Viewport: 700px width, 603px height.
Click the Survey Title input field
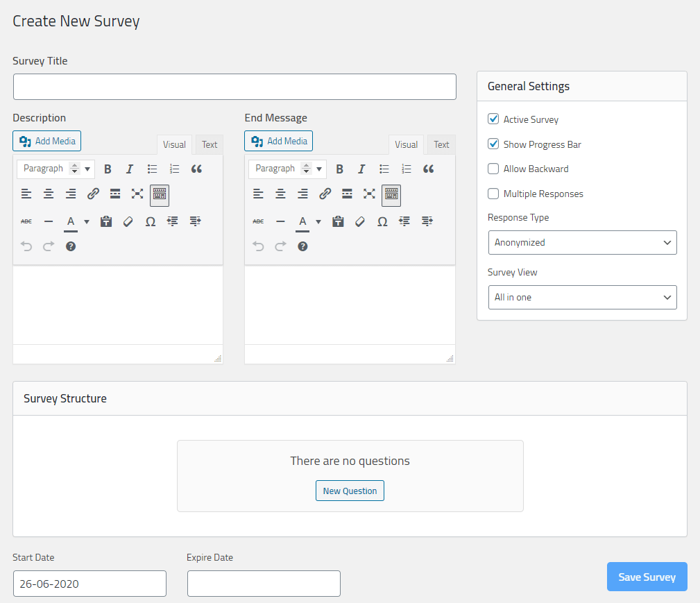pos(234,87)
